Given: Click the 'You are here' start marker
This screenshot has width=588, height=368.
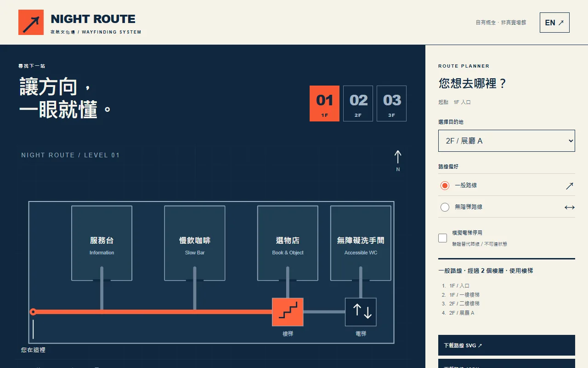Looking at the screenshot, I should click(x=33, y=312).
